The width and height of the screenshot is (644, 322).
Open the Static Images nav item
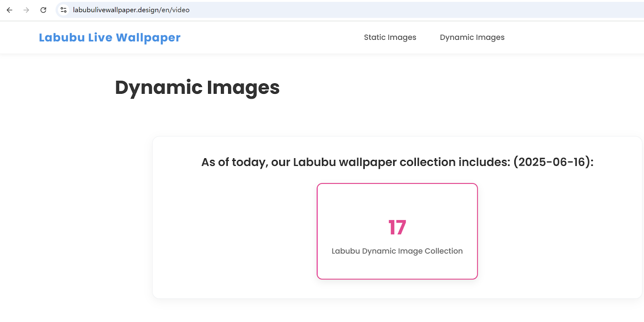tap(390, 37)
